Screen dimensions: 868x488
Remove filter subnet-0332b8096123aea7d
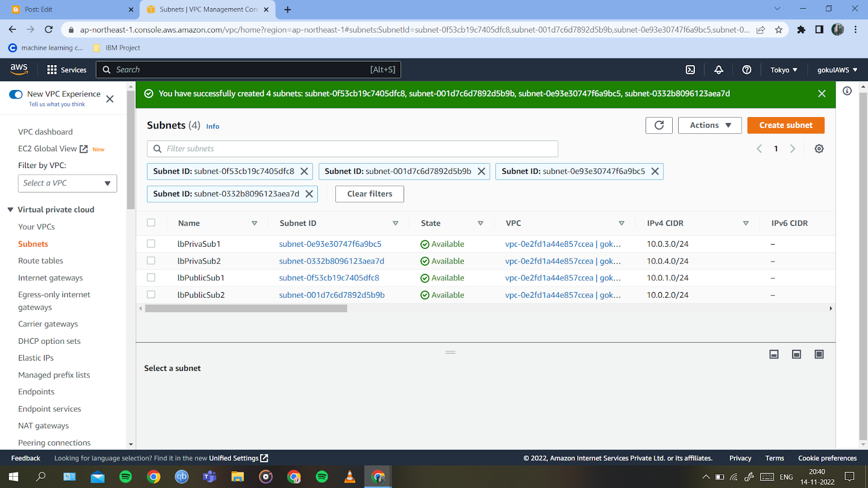coord(309,194)
